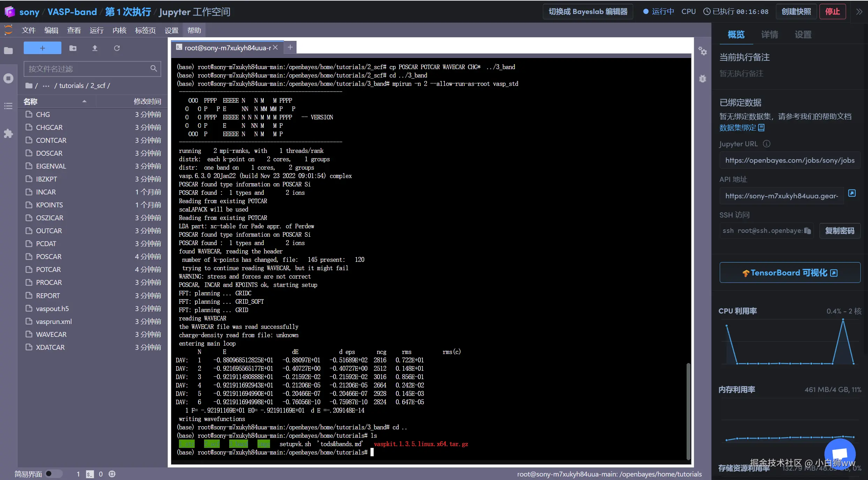Expand the collapsed breadcrumb path ellipsis
This screenshot has height=480, width=868.
(46, 86)
